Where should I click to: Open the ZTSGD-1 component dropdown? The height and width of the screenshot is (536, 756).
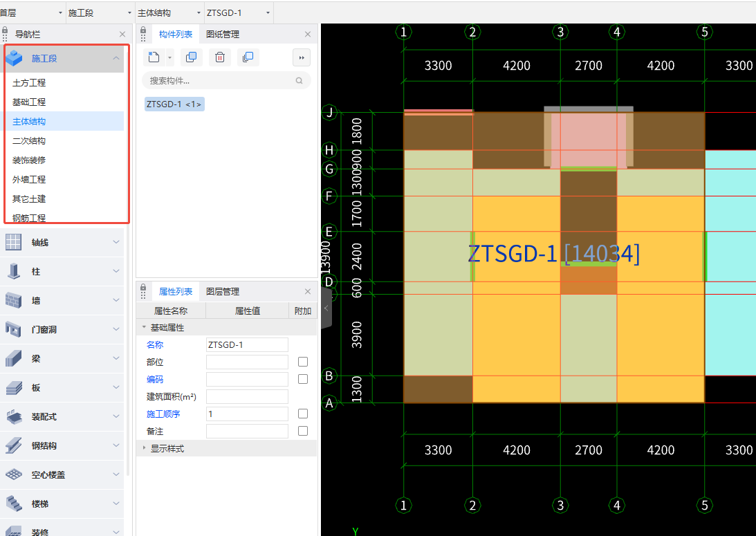coord(239,12)
